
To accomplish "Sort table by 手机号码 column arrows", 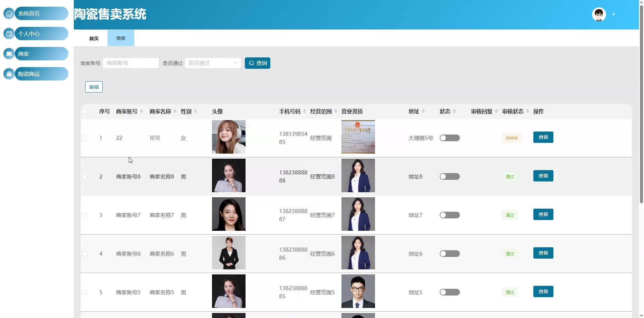I will [305, 111].
